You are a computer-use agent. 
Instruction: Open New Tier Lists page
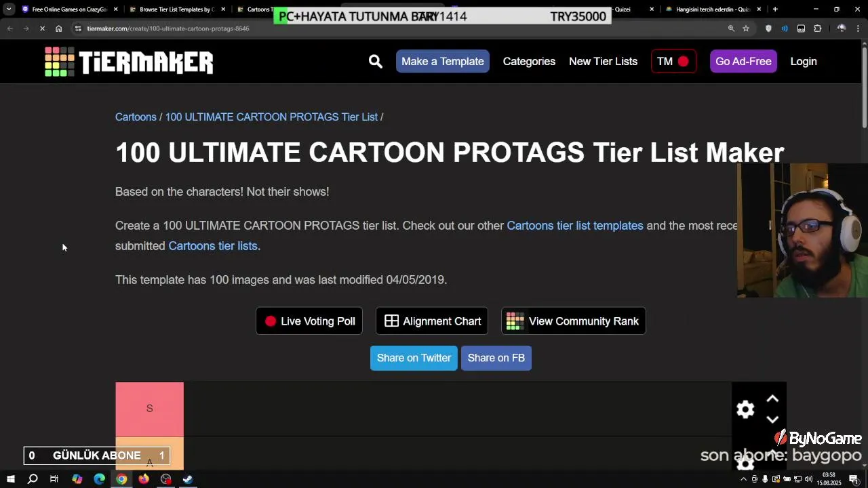(x=603, y=62)
